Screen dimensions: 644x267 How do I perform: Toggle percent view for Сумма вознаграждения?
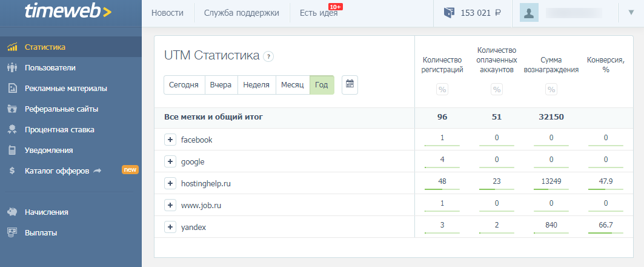coord(551,90)
